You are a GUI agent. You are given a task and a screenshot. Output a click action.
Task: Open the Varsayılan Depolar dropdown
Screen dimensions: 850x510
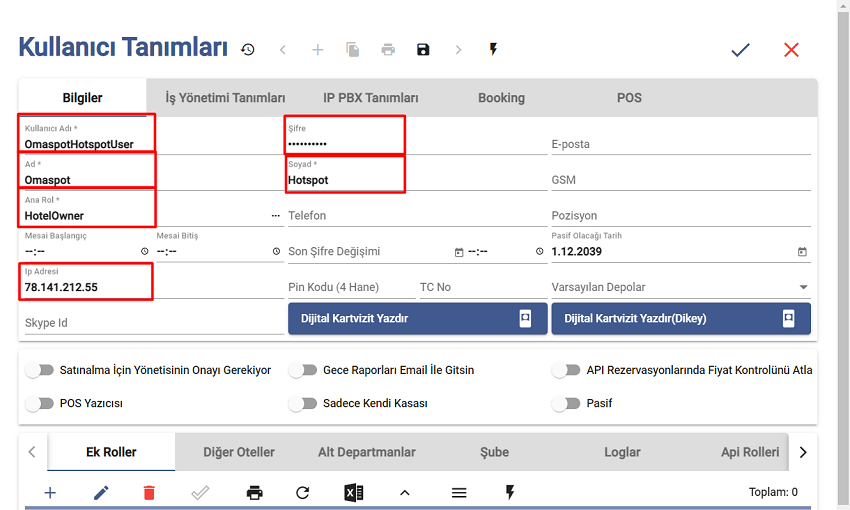pyautogui.click(x=680, y=287)
